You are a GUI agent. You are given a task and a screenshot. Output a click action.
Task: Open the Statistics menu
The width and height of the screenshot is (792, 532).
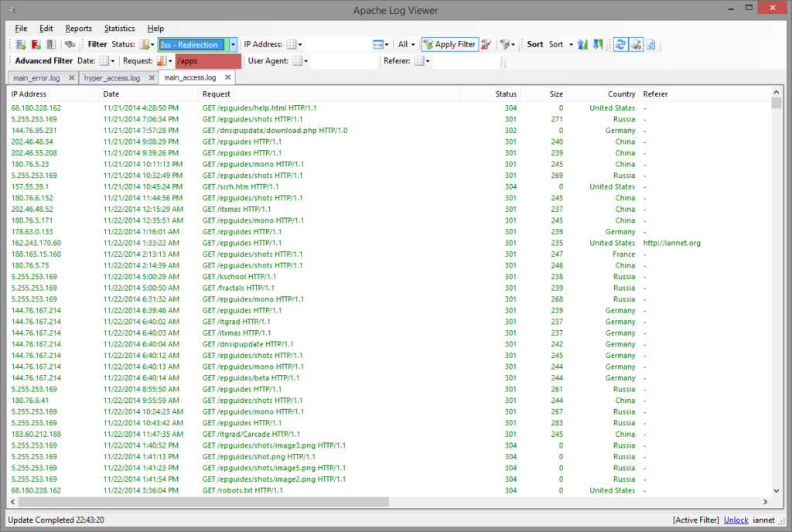click(119, 29)
